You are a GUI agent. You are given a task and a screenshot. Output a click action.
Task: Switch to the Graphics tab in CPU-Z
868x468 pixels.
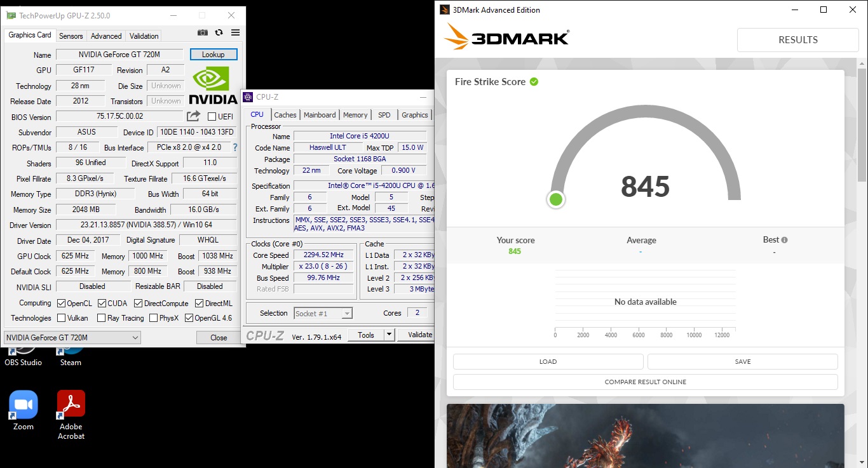[415, 115]
